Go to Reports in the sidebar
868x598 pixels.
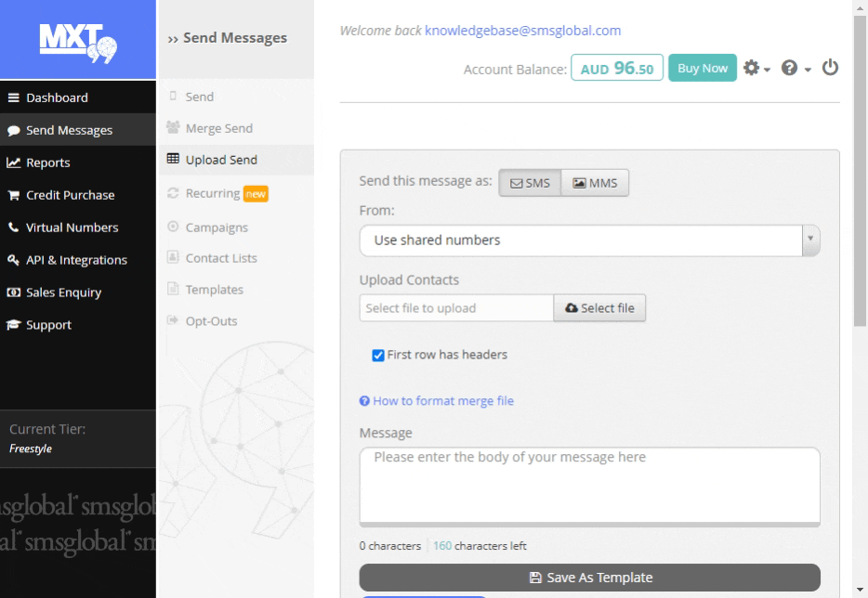tap(47, 162)
